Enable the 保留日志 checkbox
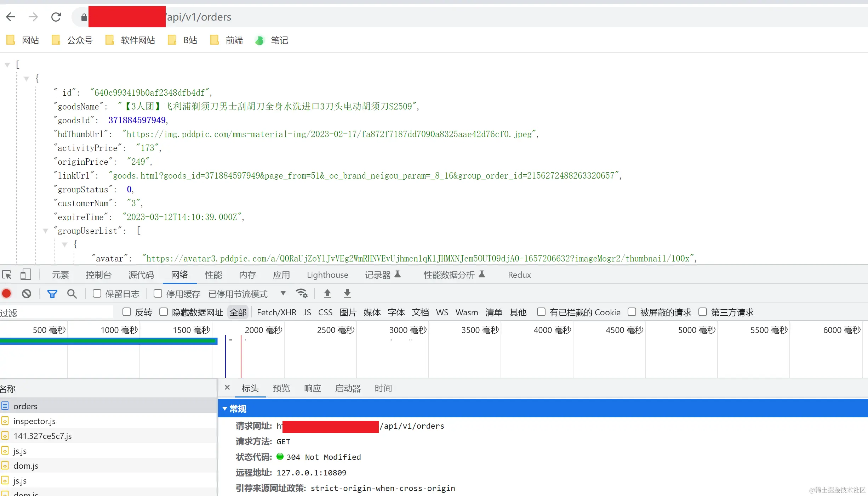Viewport: 868px width, 496px height. tap(97, 293)
